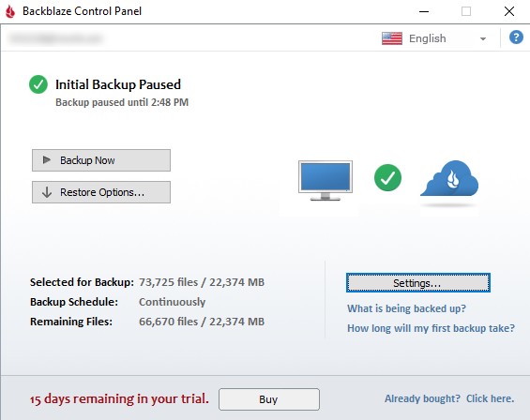Click the blue help question mark icon

pyautogui.click(x=516, y=37)
